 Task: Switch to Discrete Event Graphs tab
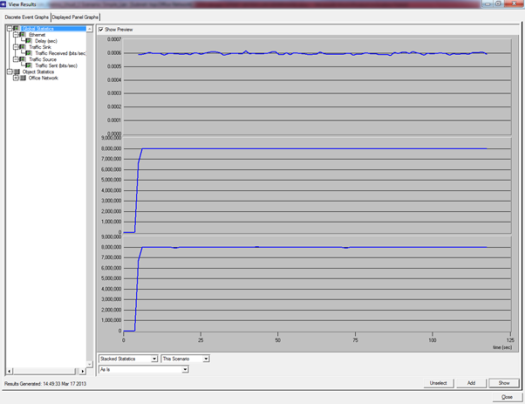(x=27, y=17)
